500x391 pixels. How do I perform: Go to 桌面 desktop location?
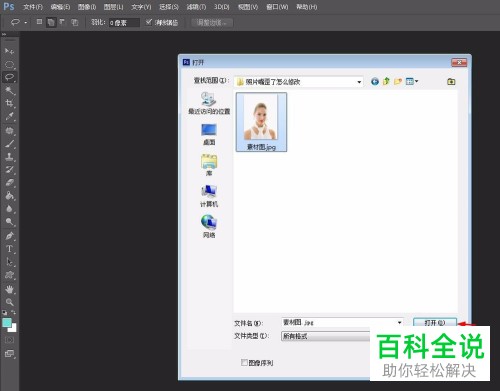click(209, 134)
